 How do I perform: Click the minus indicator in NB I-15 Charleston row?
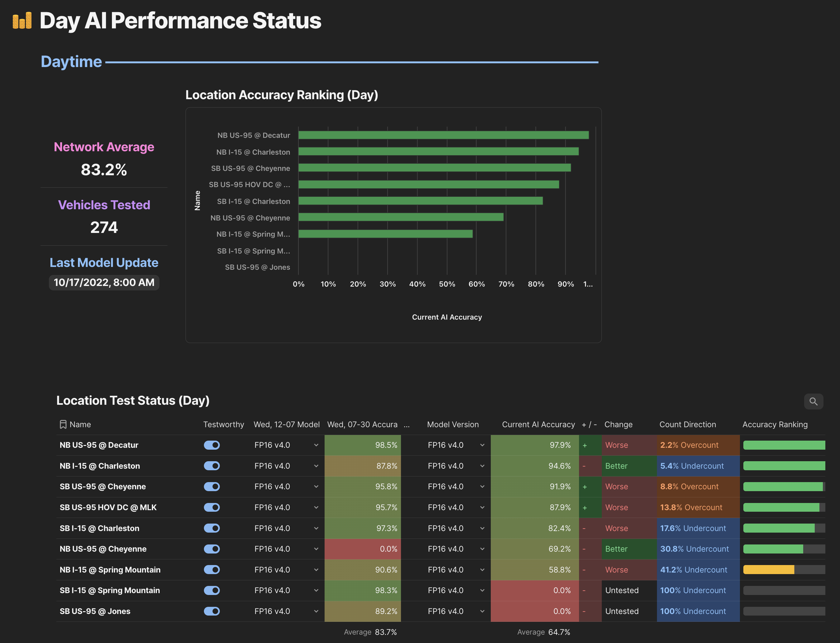tap(584, 466)
